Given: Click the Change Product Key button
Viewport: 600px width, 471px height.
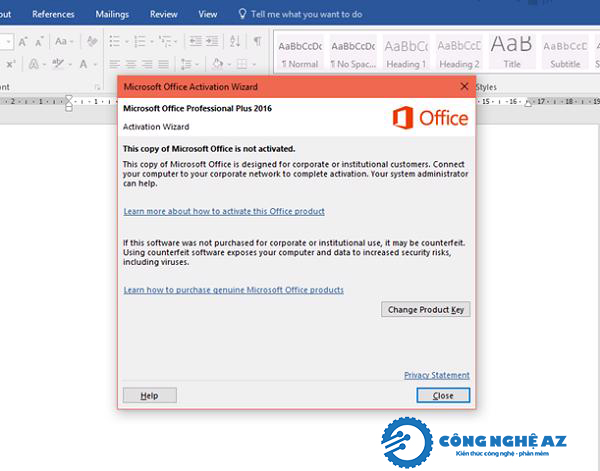Looking at the screenshot, I should pyautogui.click(x=426, y=310).
